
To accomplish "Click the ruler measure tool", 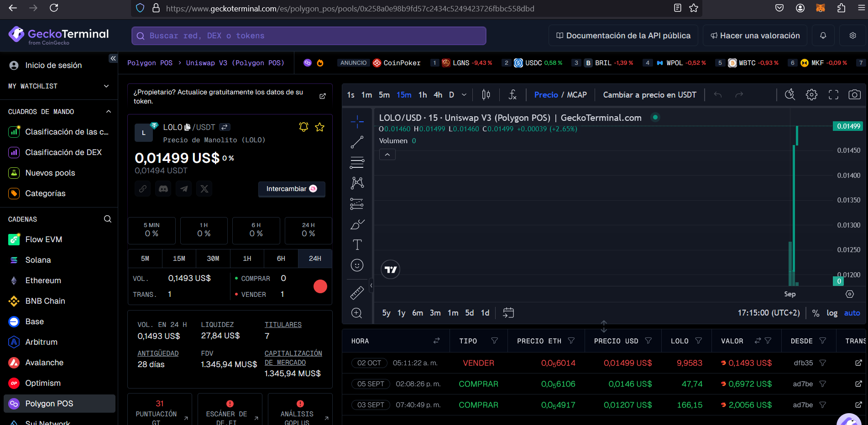I will point(357,293).
